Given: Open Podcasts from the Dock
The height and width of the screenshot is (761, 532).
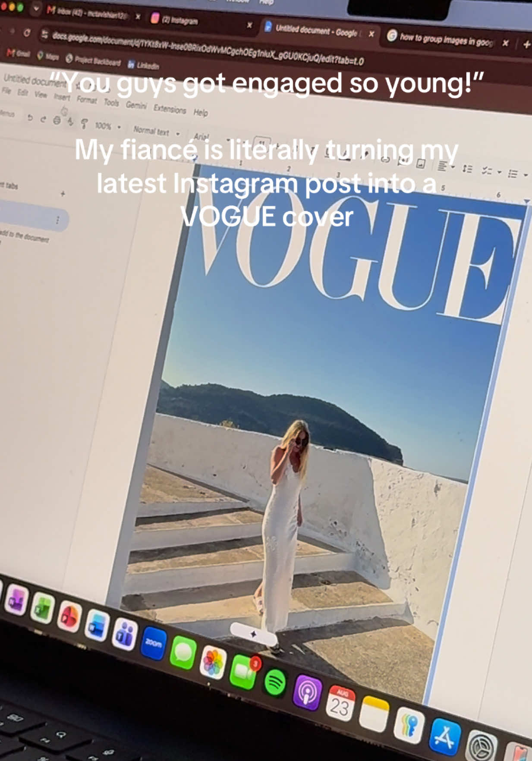Looking at the screenshot, I should pyautogui.click(x=307, y=693).
